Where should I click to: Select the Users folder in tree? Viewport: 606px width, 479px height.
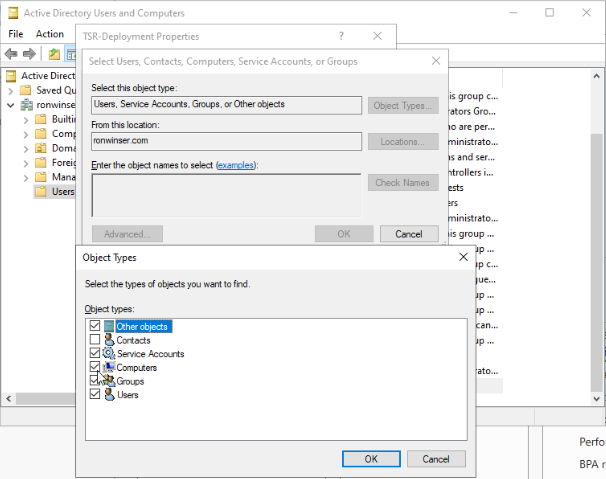pos(62,192)
